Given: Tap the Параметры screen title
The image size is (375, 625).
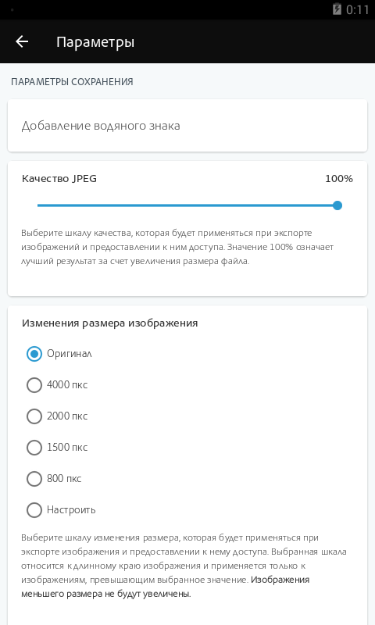Looking at the screenshot, I should (x=95, y=42).
